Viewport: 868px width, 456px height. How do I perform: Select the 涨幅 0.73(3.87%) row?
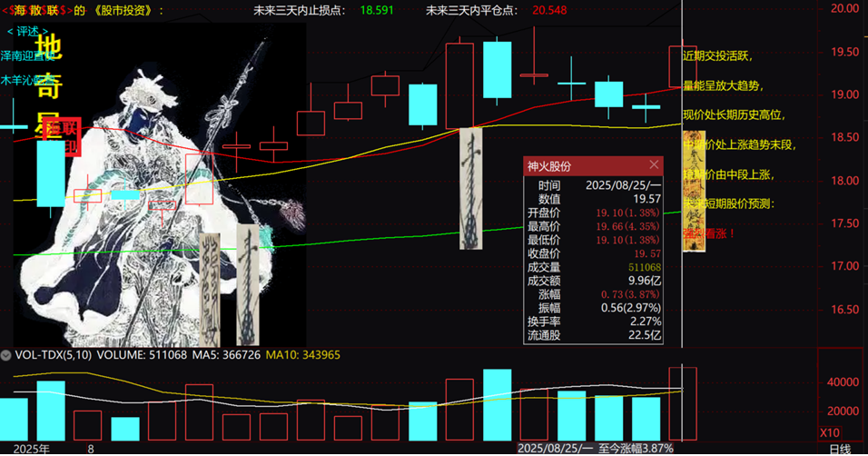point(594,294)
